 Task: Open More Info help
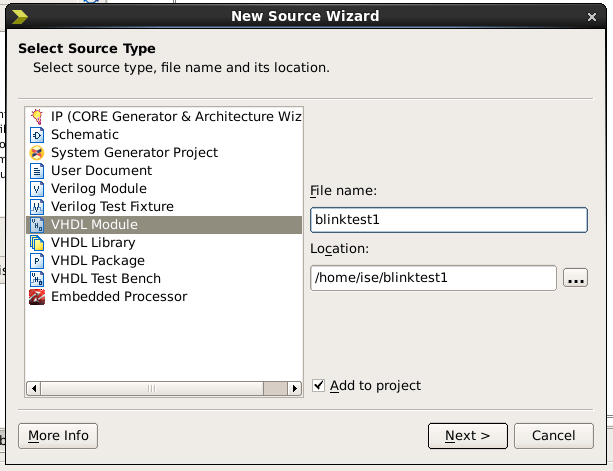click(58, 436)
